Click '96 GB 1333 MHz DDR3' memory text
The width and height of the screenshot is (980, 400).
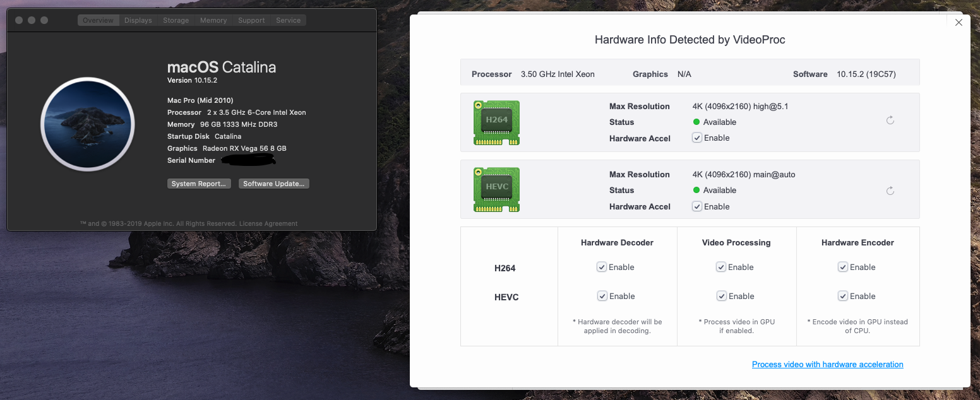click(239, 124)
